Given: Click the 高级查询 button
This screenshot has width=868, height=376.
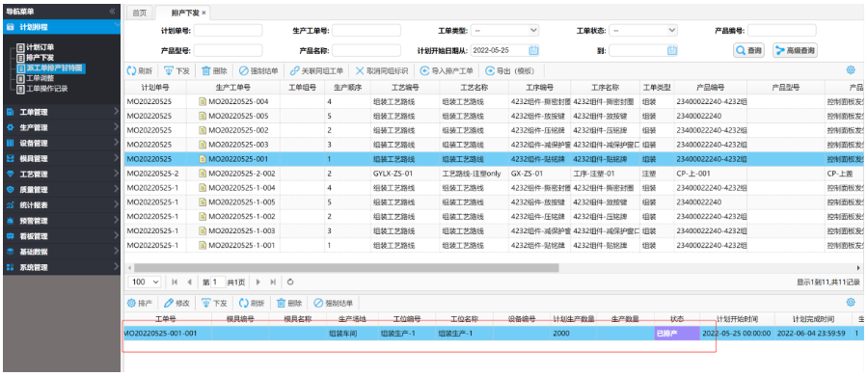Looking at the screenshot, I should tap(795, 50).
